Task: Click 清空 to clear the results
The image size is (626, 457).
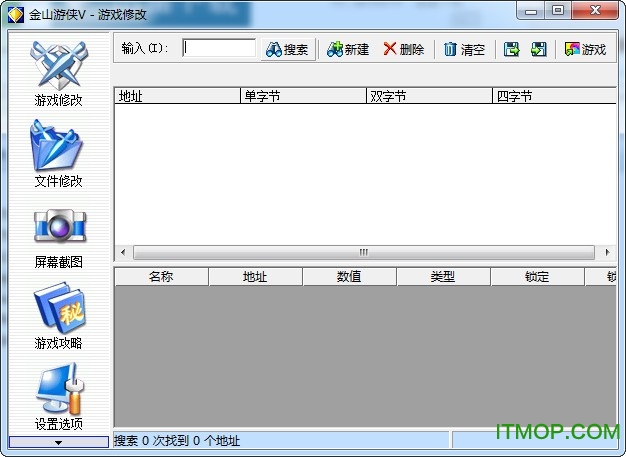Action: pos(464,49)
